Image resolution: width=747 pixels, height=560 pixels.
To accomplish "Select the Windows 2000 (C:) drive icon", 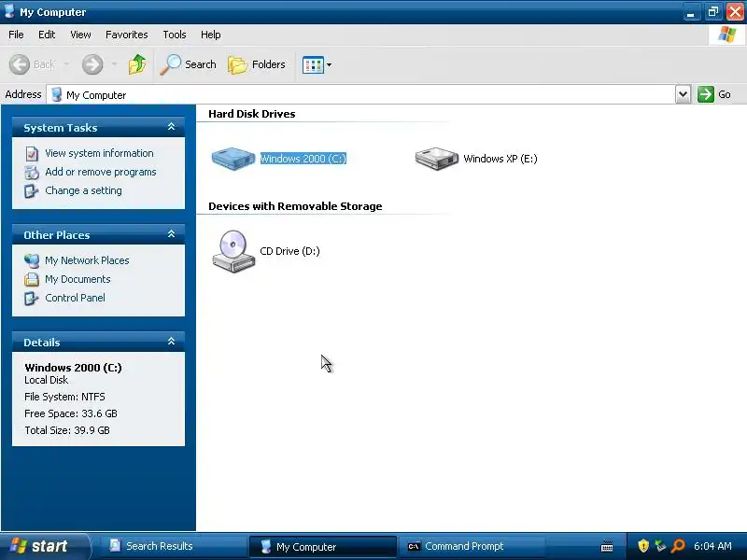I will (x=233, y=158).
